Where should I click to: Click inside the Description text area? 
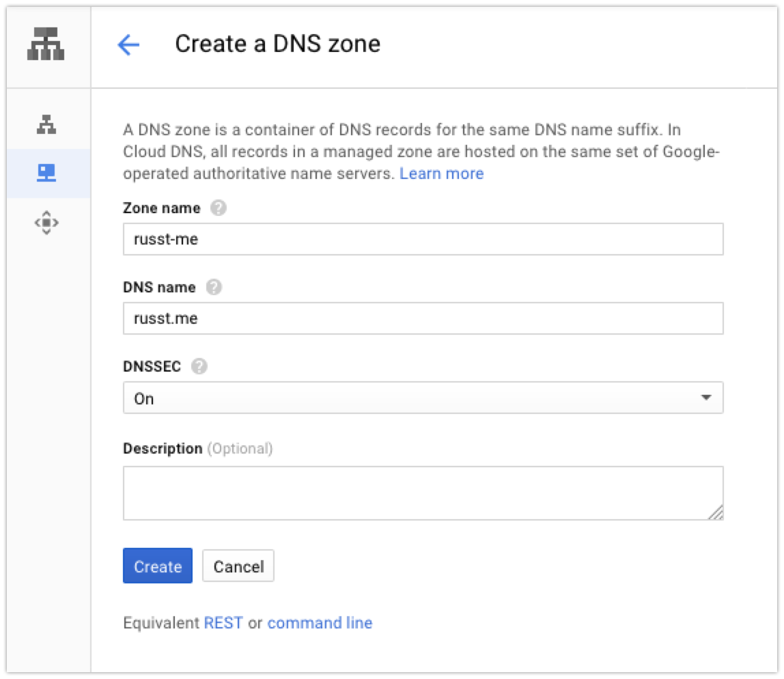pyautogui.click(x=423, y=493)
